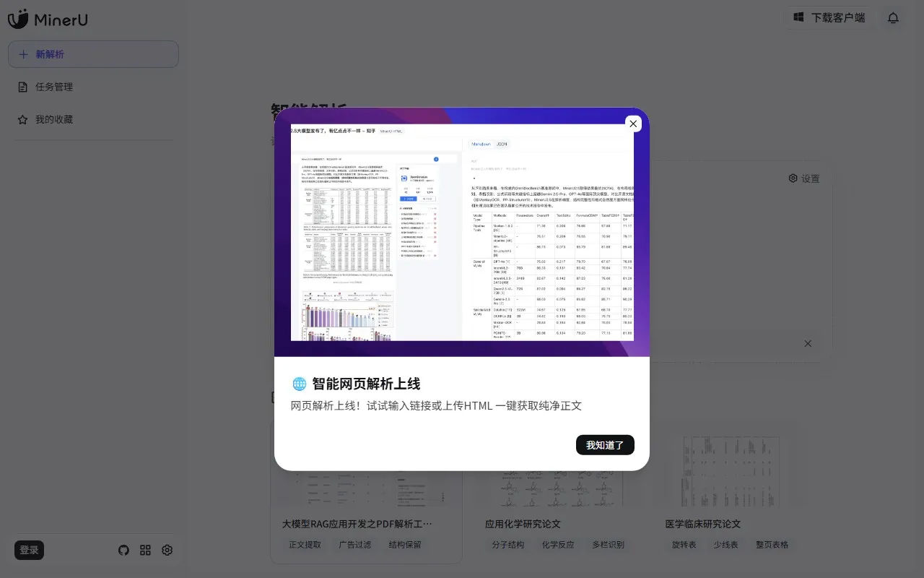Open the settings gear at bottom left
This screenshot has width=924, height=578.
(167, 550)
